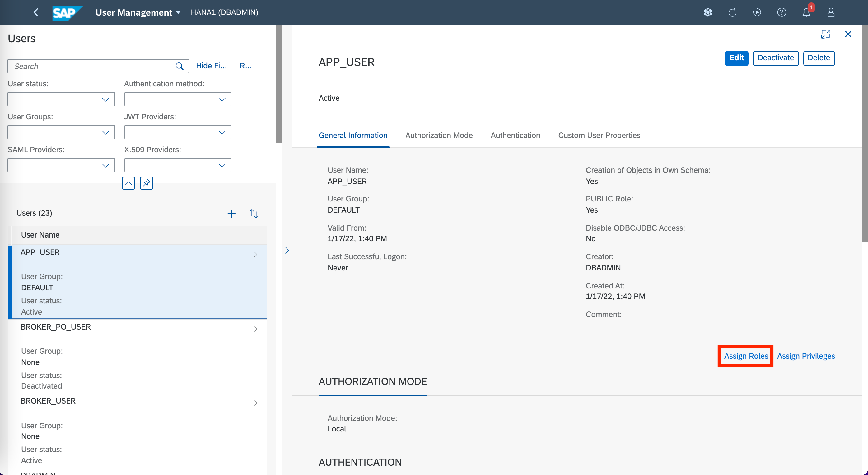Open BROKER_USER row navigation chevron
Viewport: 868px width, 475px height.
click(255, 403)
